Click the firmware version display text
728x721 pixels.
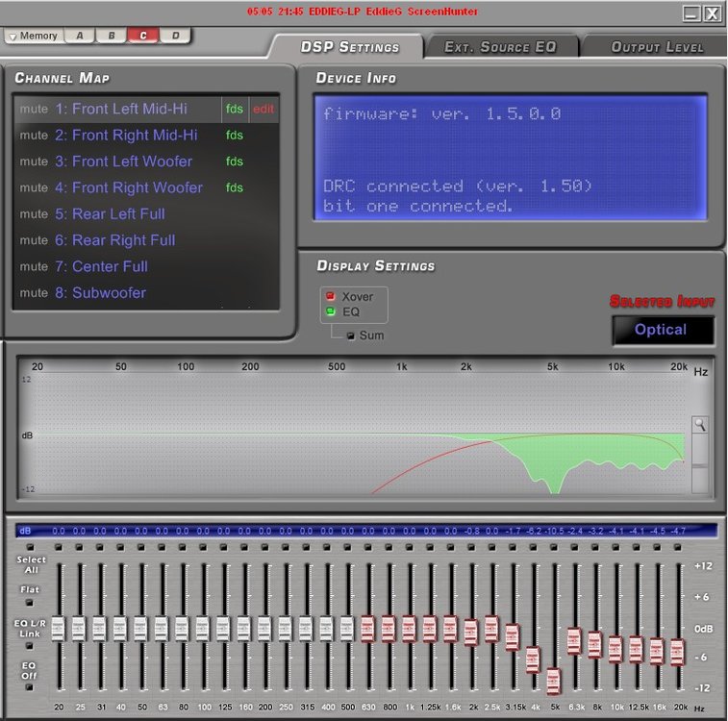click(x=442, y=114)
